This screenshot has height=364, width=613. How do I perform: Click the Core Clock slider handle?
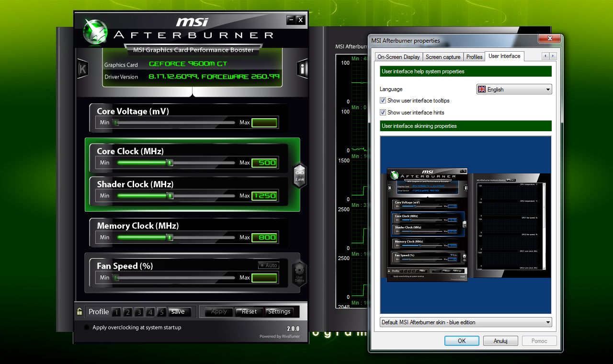170,163
